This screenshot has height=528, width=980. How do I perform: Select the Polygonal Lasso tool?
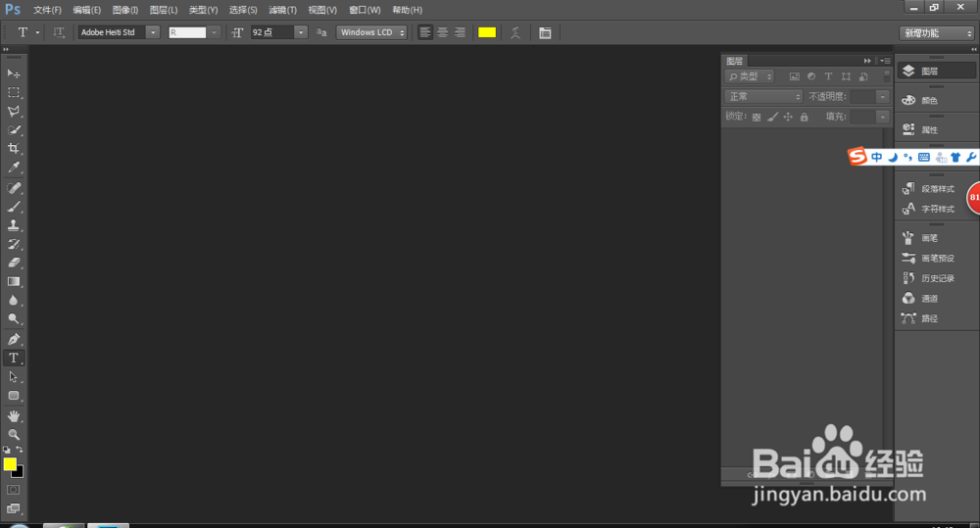[x=13, y=112]
